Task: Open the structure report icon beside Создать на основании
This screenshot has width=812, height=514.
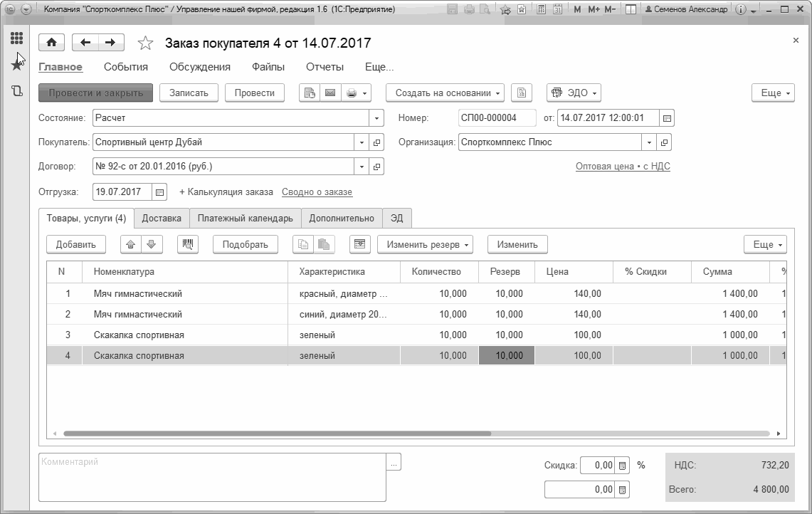Action: [522, 93]
